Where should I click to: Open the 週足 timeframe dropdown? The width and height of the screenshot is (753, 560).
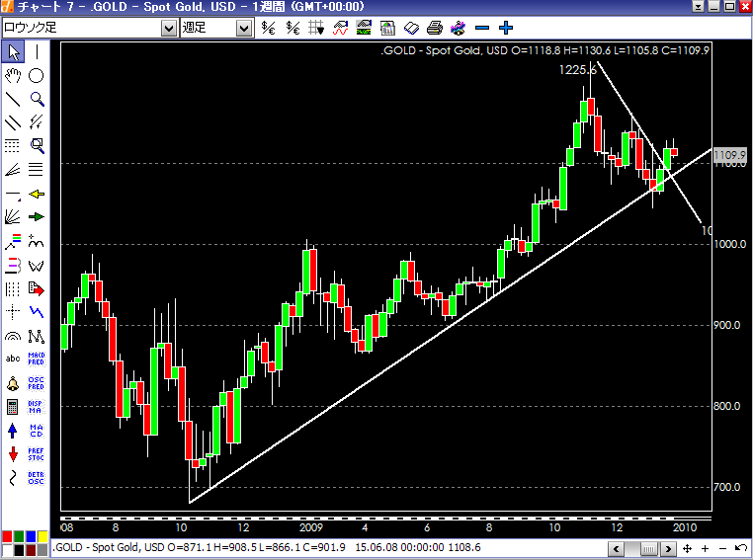click(243, 29)
